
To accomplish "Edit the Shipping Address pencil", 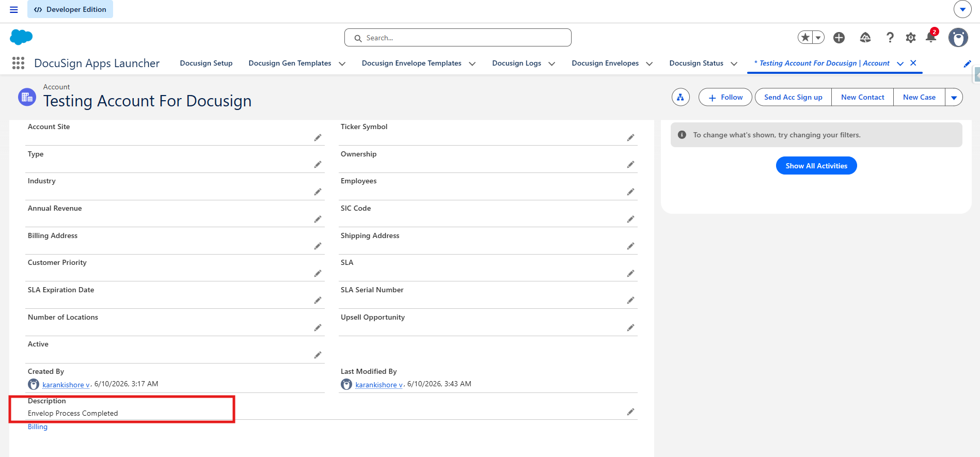I will [x=630, y=246].
